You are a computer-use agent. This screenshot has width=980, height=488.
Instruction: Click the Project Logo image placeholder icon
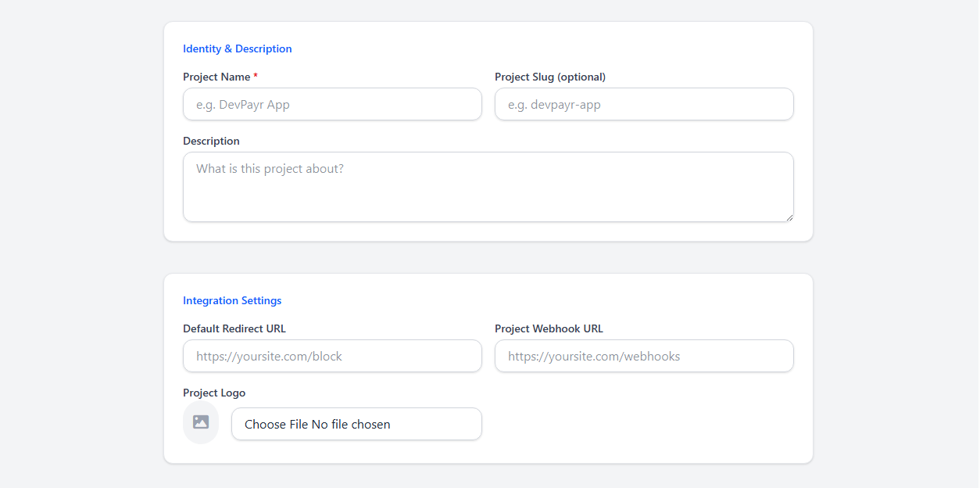201,422
